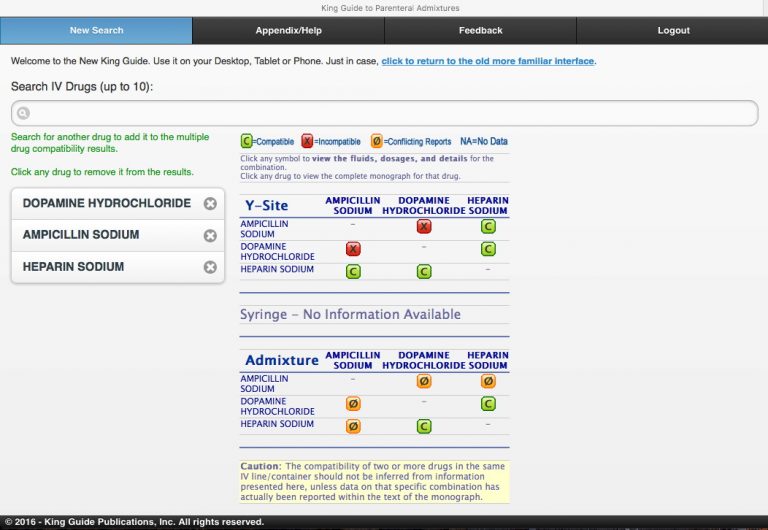Open Admixture Ampicillin row Dopamine conflicting symbol

click(x=424, y=381)
